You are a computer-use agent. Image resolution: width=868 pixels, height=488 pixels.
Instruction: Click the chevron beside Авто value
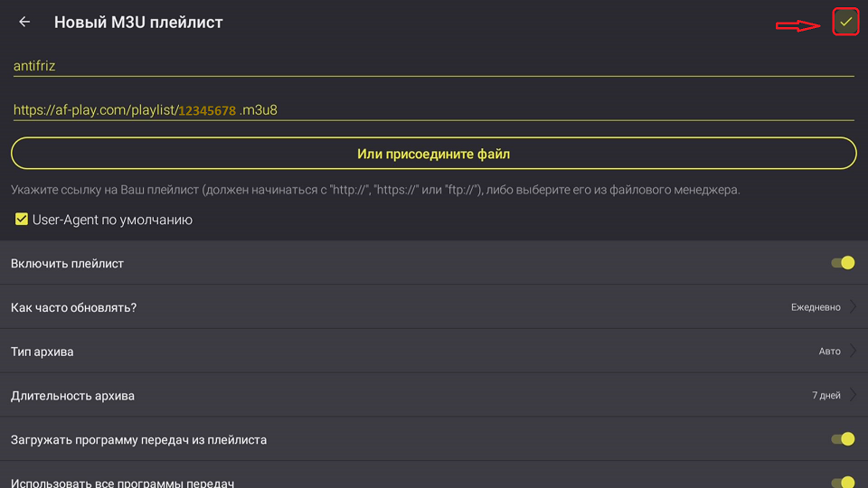tap(853, 352)
